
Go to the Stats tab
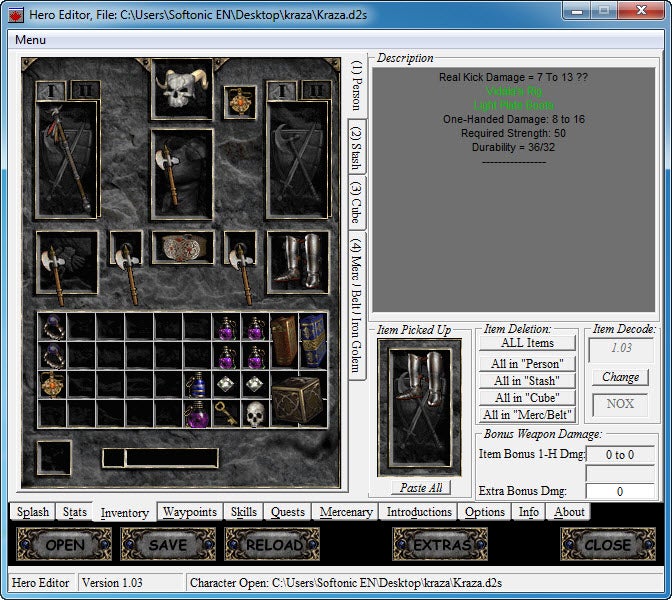coord(75,512)
